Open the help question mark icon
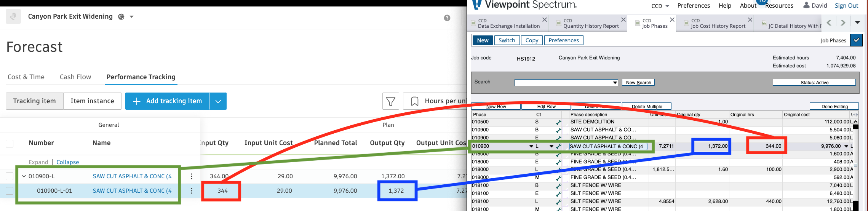Screen dimensions: 868x211 click(x=447, y=18)
